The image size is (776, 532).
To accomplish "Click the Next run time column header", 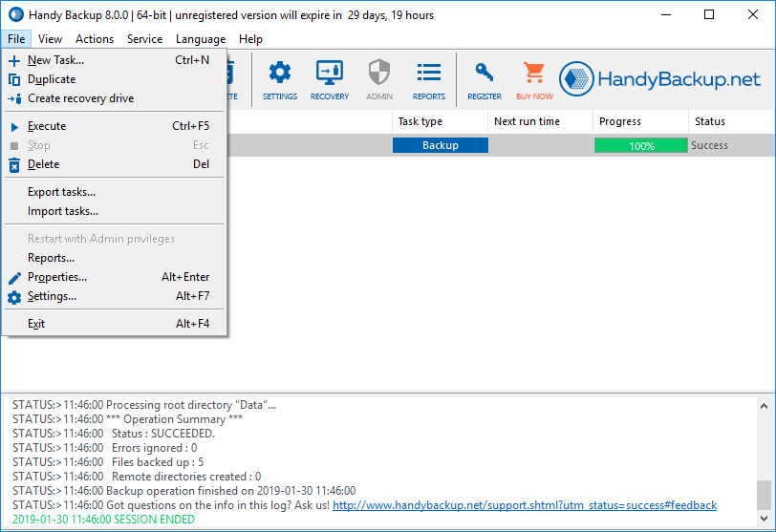I will tap(527, 121).
